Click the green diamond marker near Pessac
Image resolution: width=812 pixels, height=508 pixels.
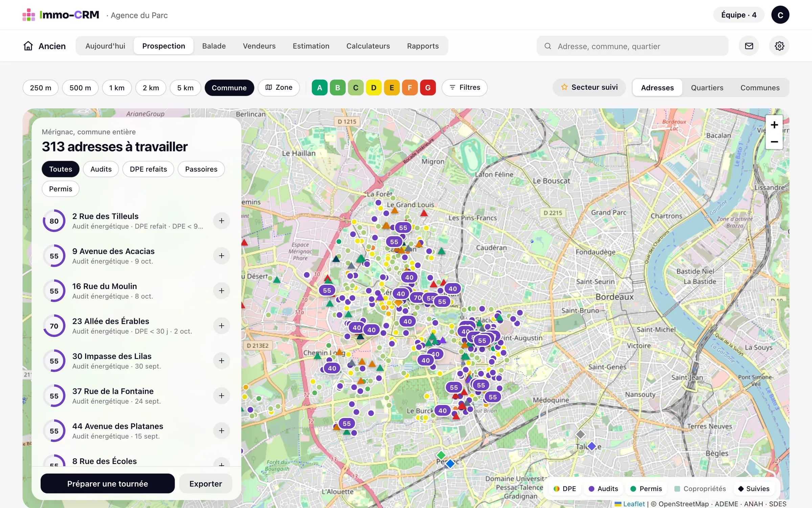(x=441, y=455)
